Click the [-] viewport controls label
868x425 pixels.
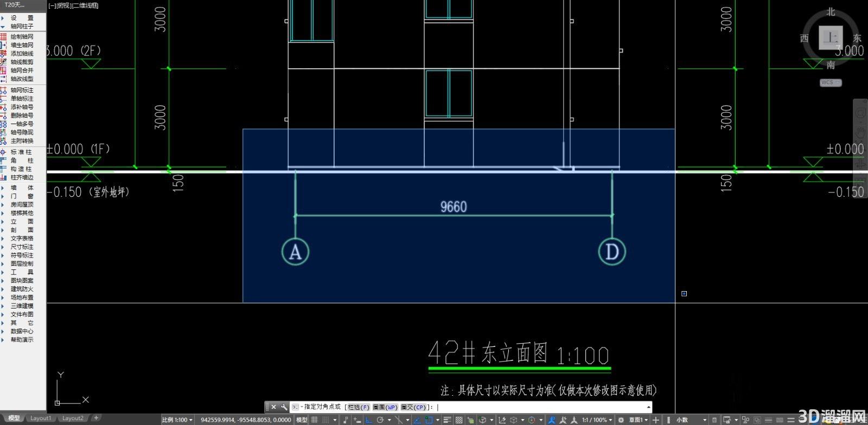click(x=52, y=5)
